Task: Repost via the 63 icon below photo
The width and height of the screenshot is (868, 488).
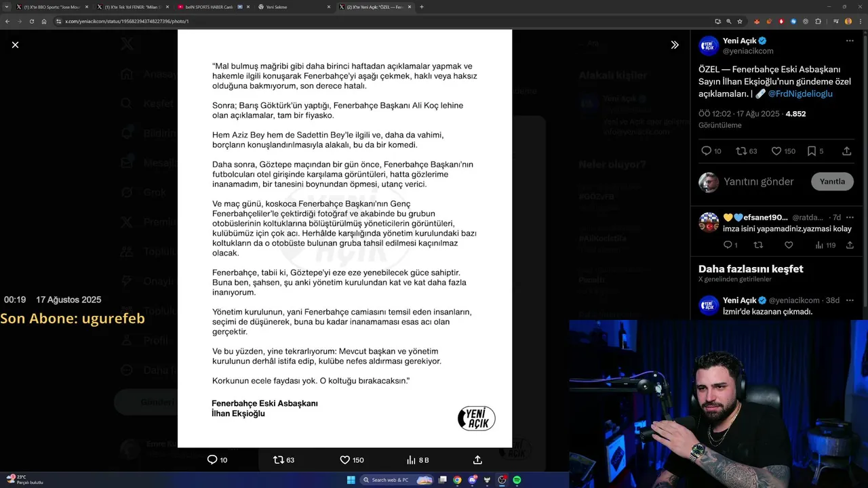Action: coord(283,460)
